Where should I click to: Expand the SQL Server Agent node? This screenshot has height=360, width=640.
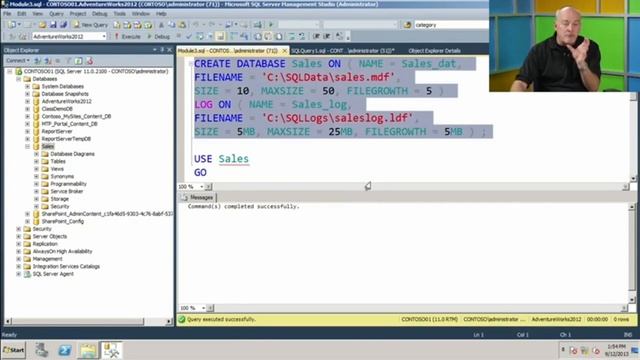tap(18, 274)
